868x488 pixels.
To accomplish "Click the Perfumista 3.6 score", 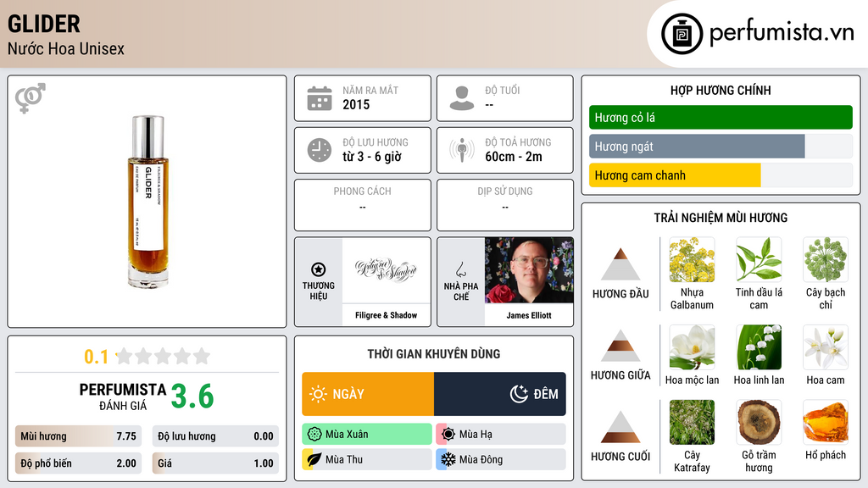I will 192,396.
